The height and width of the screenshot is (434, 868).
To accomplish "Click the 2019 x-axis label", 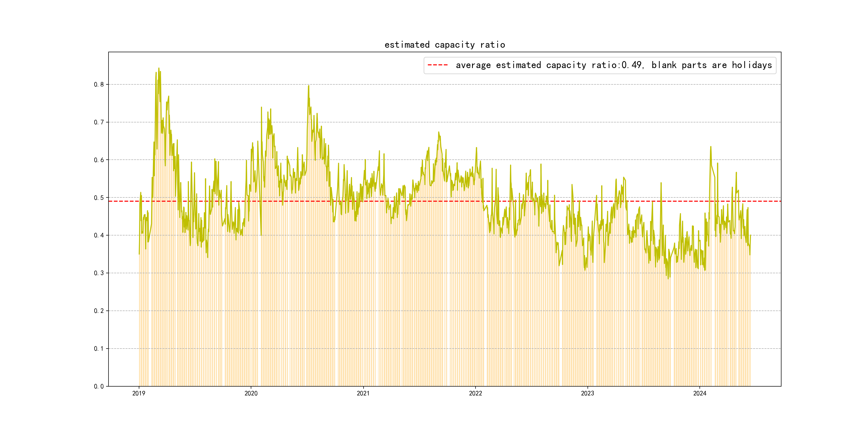I will click(x=139, y=393).
